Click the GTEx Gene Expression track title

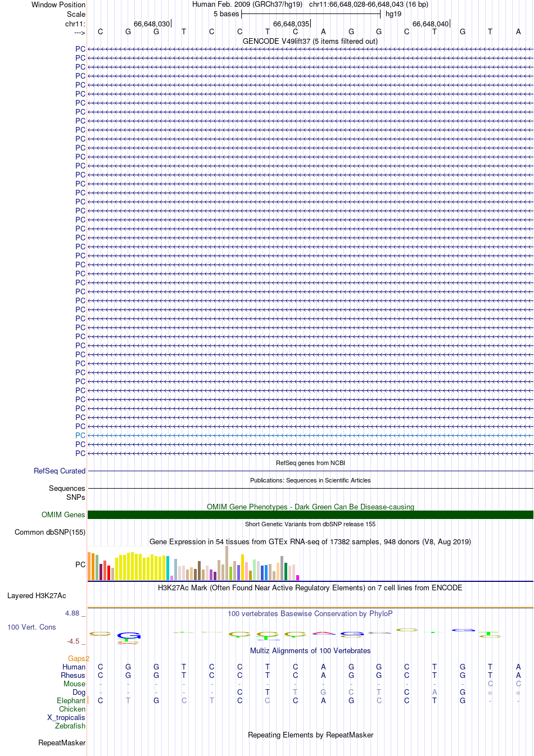(310, 541)
